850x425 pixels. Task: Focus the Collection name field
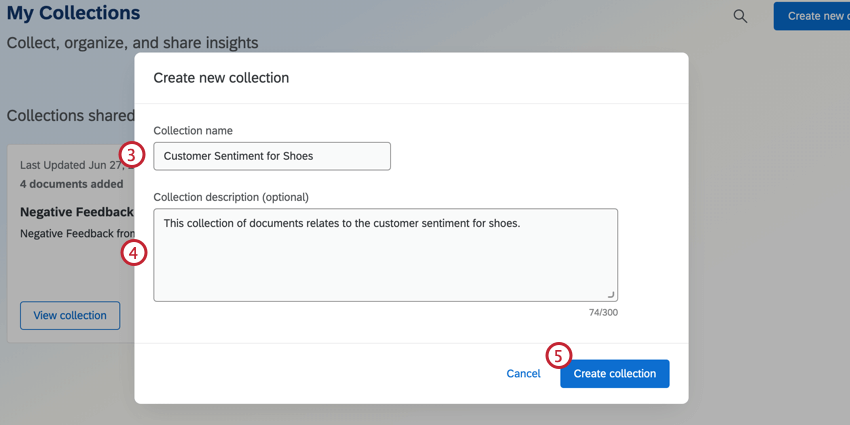tap(272, 156)
